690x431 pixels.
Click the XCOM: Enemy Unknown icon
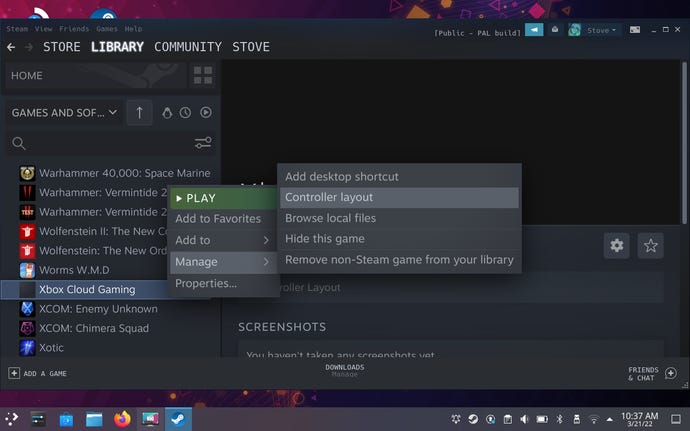pyautogui.click(x=27, y=309)
